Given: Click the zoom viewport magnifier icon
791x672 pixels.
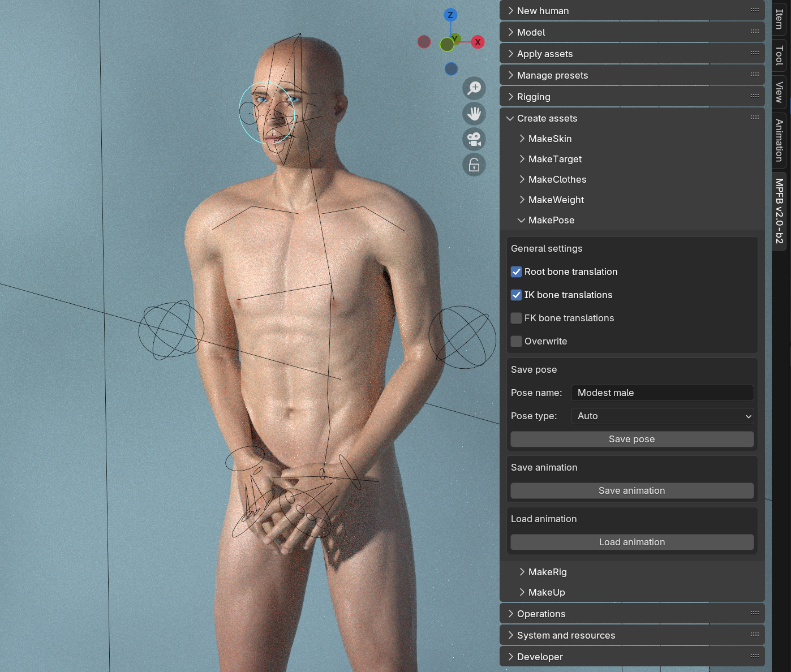Looking at the screenshot, I should pos(474,88).
